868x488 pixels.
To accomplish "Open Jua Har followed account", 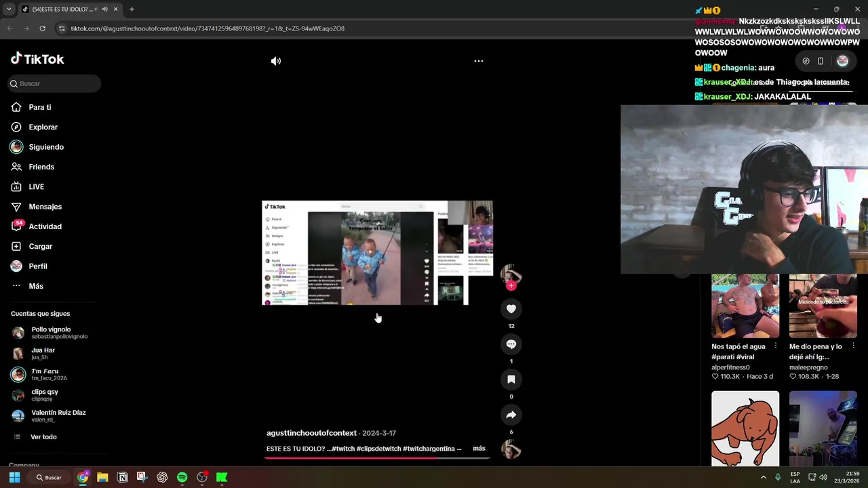I will tap(43, 353).
